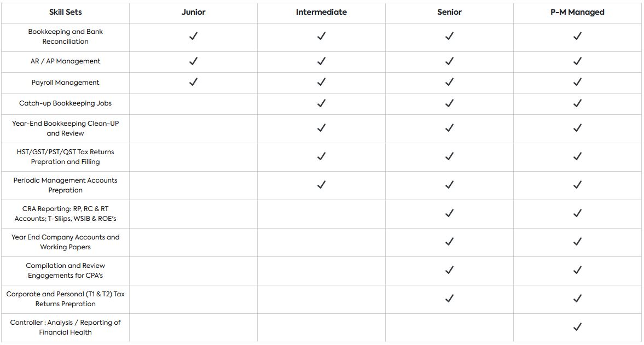Click Junior checkmark in Payroll Management row
This screenshot has width=644, height=345.
(193, 82)
